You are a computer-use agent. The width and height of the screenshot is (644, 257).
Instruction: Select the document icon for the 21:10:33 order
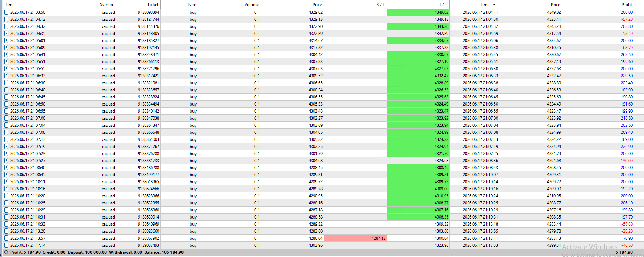click(x=6, y=224)
